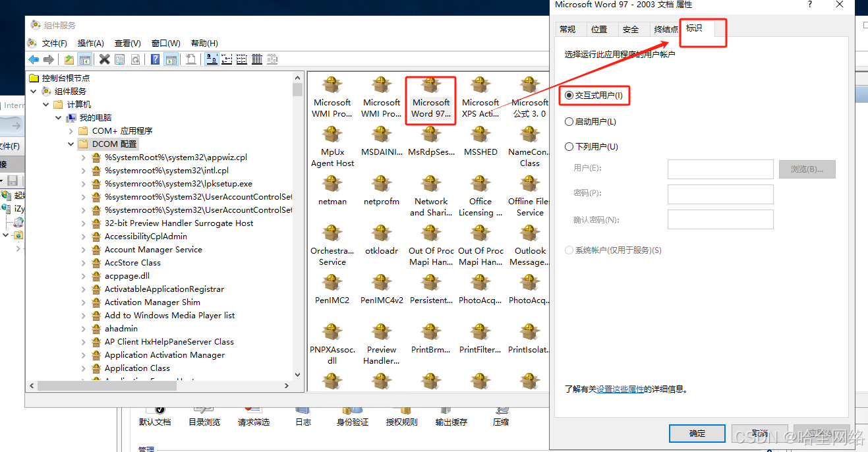Select the Network and Shari... item
Screen dimensions: 868x452
point(431,196)
